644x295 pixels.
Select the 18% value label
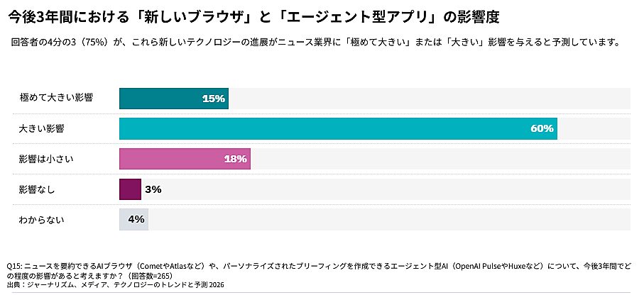point(235,159)
